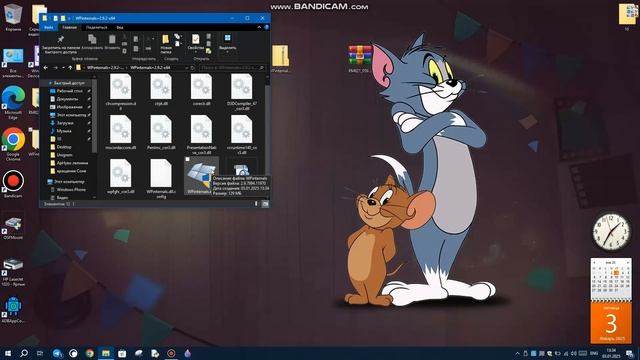Collapse the Explorer ribbon chevron
Viewport: 640px width, 360px height.
[259, 27]
